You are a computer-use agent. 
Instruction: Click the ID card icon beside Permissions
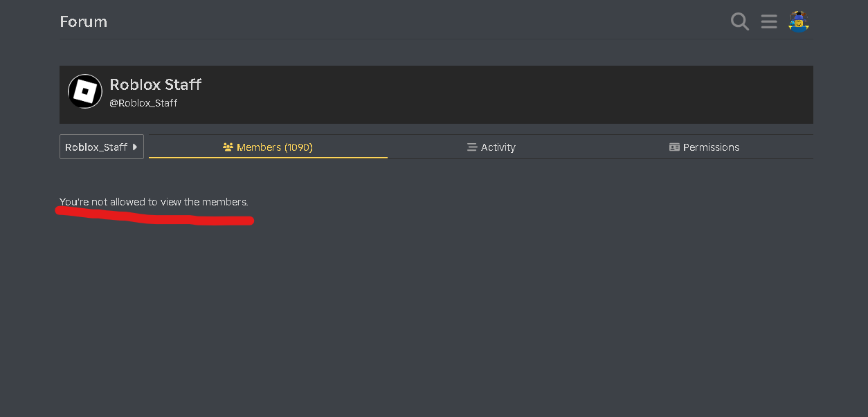(674, 147)
